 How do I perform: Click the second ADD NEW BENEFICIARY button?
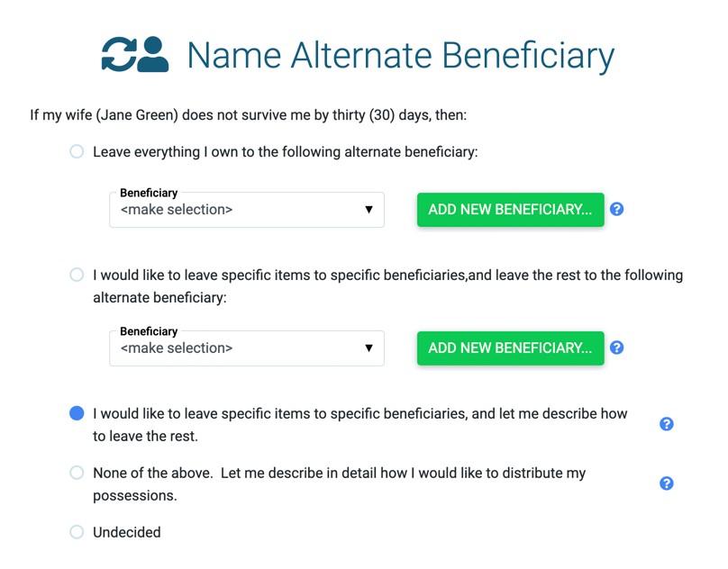pyautogui.click(x=510, y=348)
